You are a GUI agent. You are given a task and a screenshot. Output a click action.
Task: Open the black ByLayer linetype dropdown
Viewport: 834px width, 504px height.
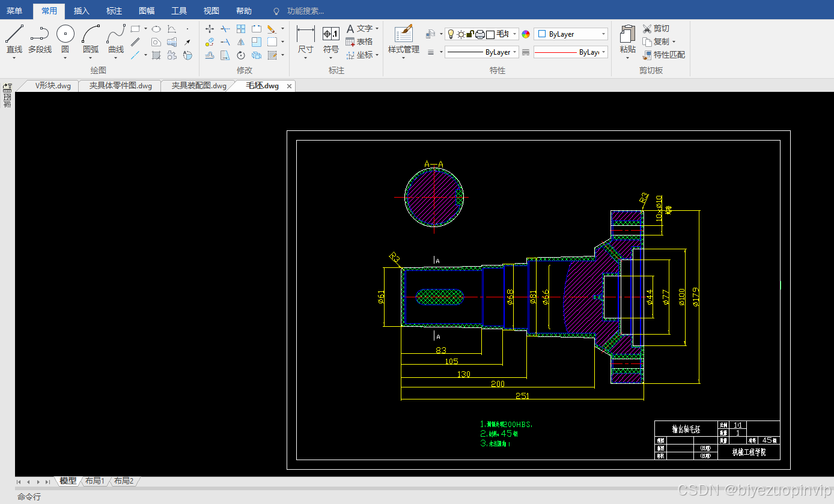pyautogui.click(x=482, y=52)
